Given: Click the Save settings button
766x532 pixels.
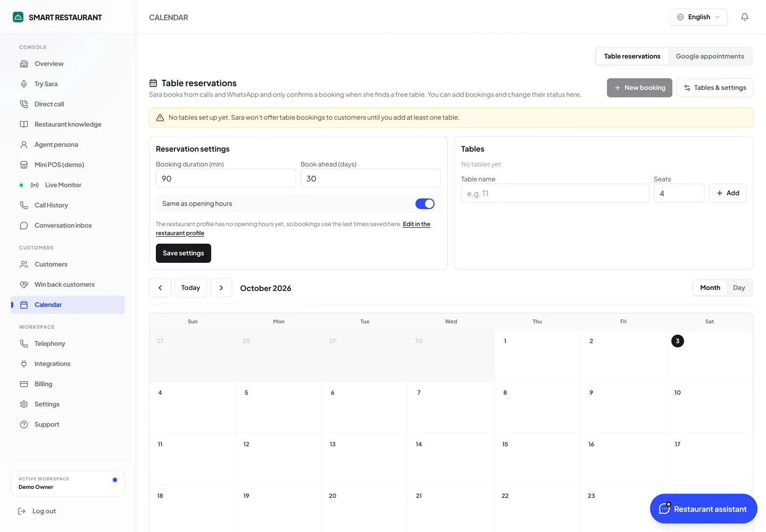Looking at the screenshot, I should 184,253.
